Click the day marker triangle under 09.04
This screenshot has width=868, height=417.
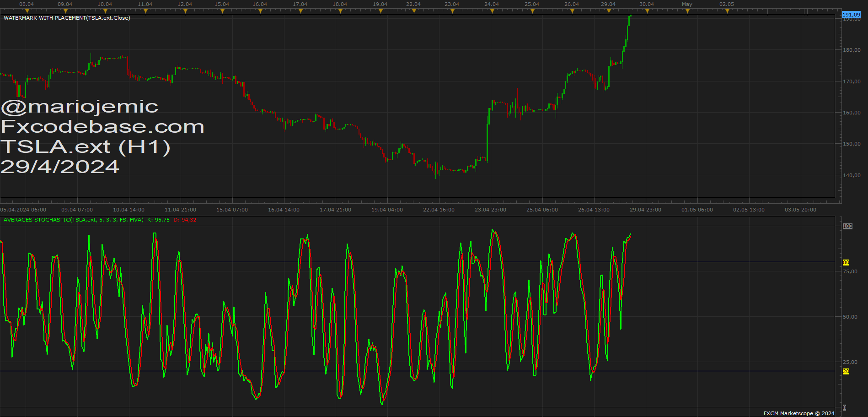(65, 11)
